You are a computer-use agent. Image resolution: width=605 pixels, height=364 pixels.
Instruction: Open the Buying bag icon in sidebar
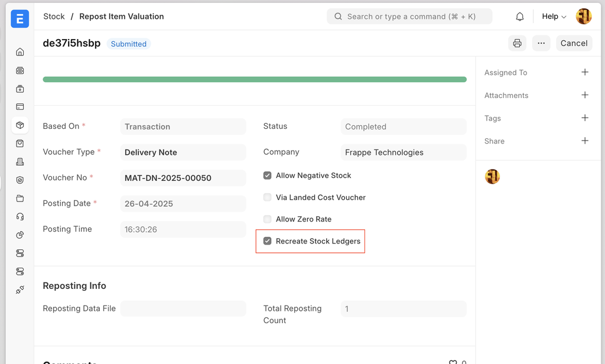(19, 143)
